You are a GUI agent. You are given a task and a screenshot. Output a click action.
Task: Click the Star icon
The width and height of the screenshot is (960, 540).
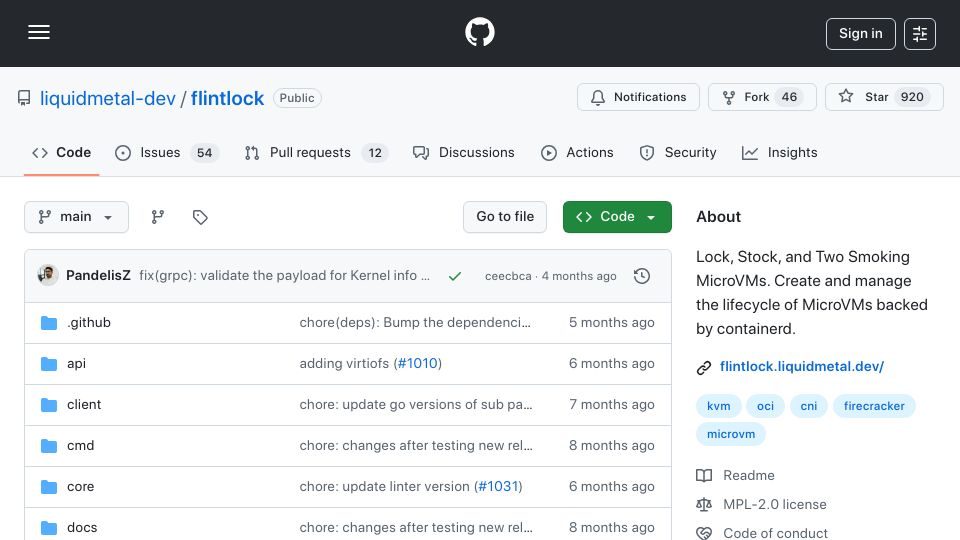[846, 96]
